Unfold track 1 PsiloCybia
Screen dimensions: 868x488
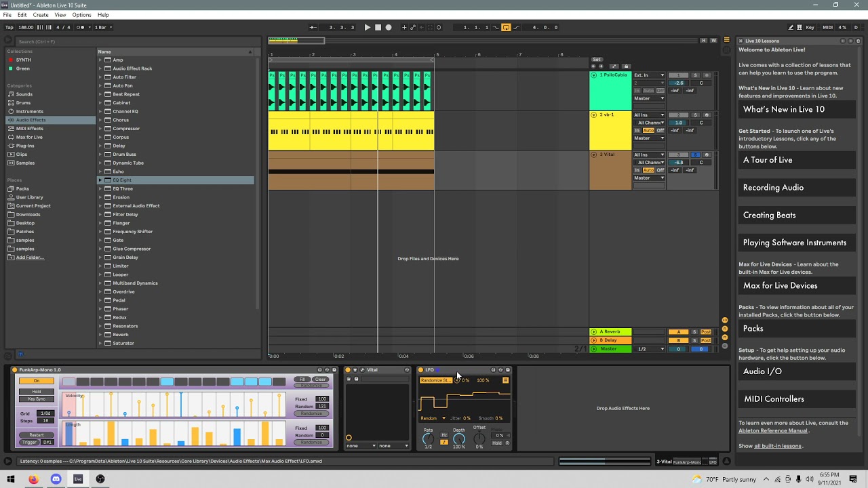click(x=594, y=75)
